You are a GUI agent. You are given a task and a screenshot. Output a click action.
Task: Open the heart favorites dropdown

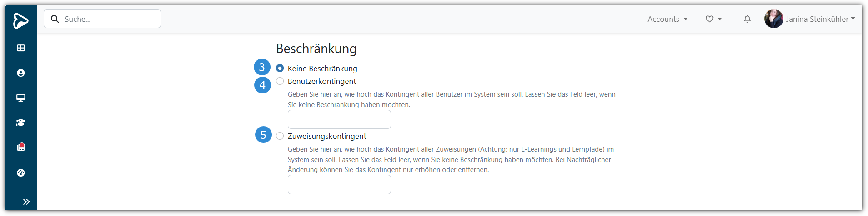tap(713, 19)
